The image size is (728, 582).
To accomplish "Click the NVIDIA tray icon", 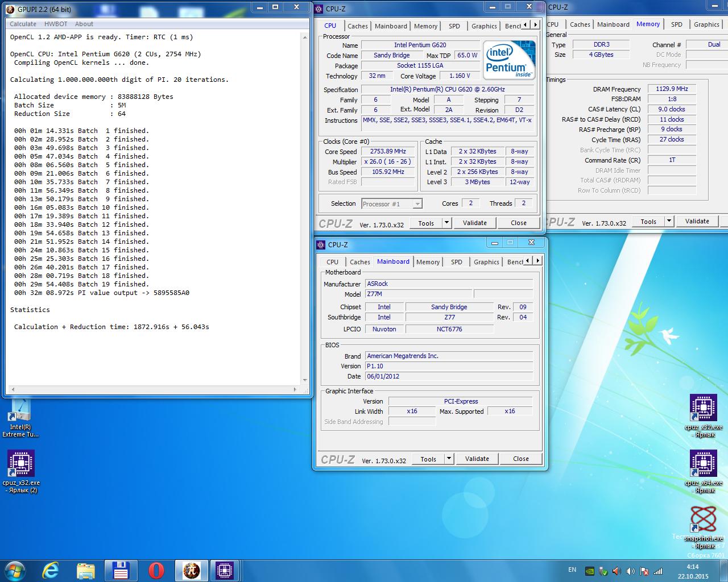I will click(590, 571).
